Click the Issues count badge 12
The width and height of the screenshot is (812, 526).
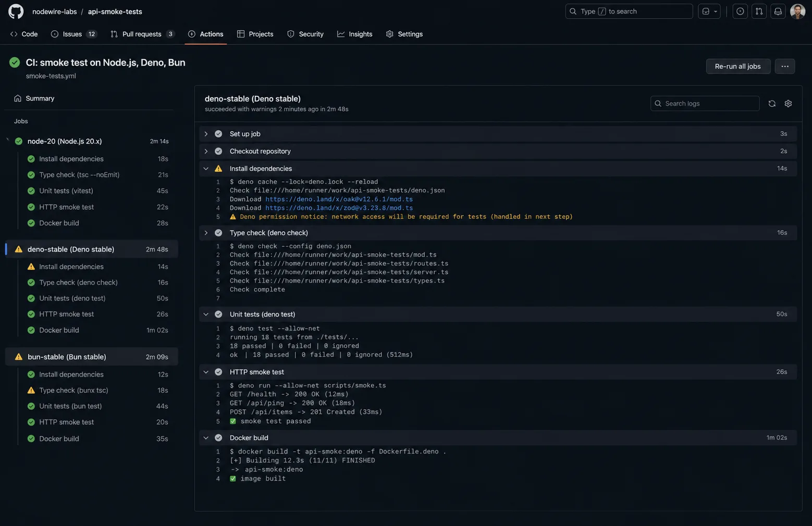coord(92,34)
